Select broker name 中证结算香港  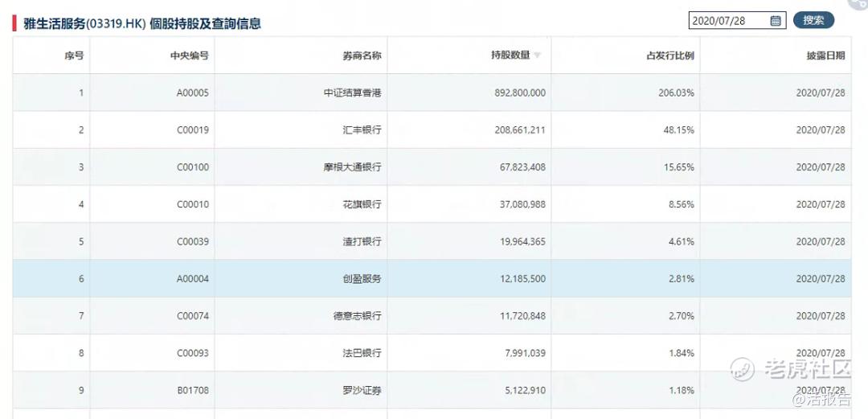pyautogui.click(x=353, y=92)
